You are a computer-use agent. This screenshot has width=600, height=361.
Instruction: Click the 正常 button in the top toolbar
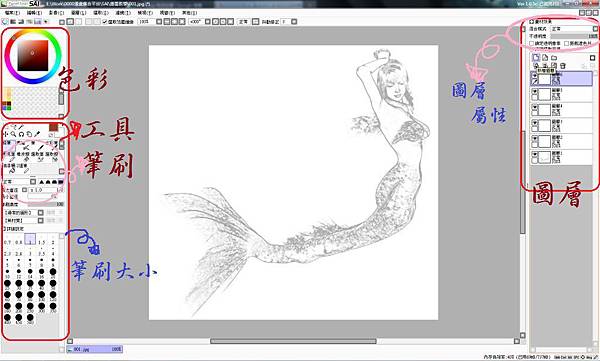point(243,22)
